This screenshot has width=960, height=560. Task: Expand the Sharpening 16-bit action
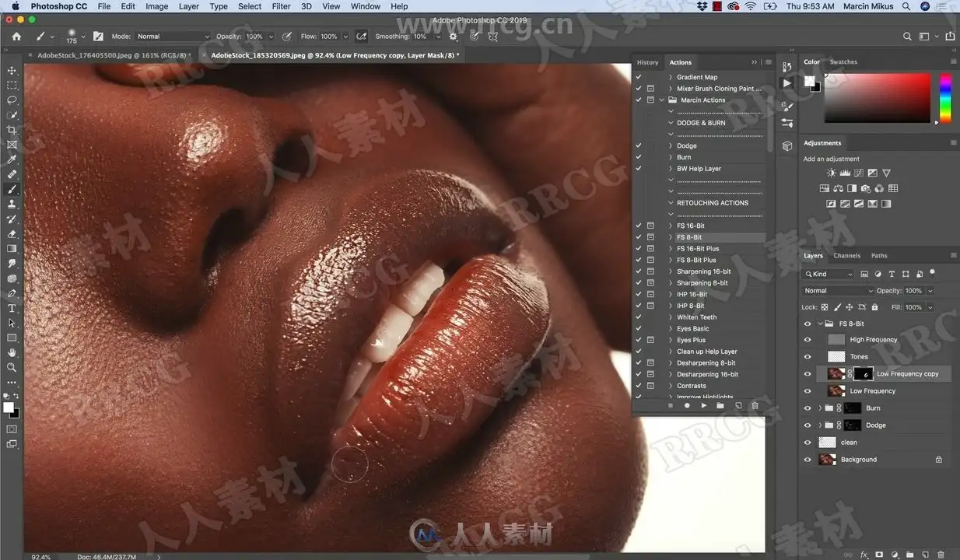click(671, 271)
